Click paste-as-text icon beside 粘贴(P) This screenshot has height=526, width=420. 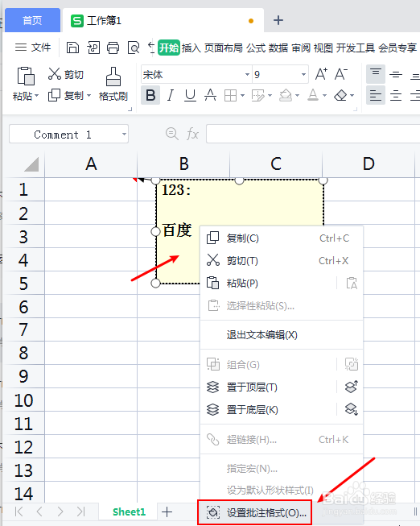pyautogui.click(x=352, y=284)
